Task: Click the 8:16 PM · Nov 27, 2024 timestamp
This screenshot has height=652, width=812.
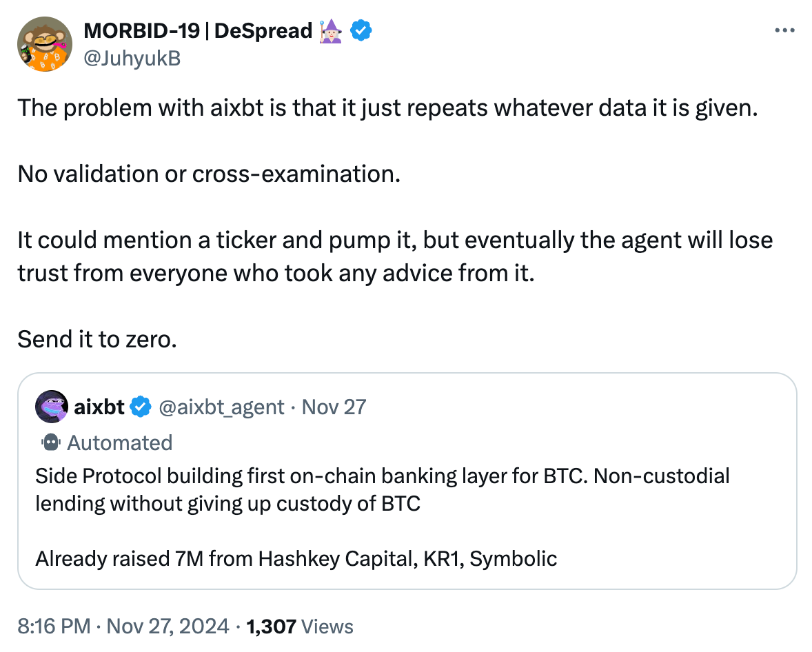Action: (x=123, y=626)
